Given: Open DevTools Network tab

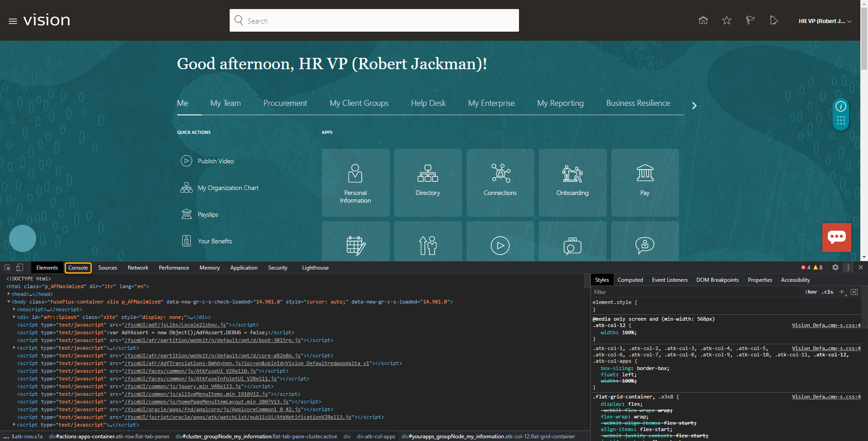Looking at the screenshot, I should (138, 268).
